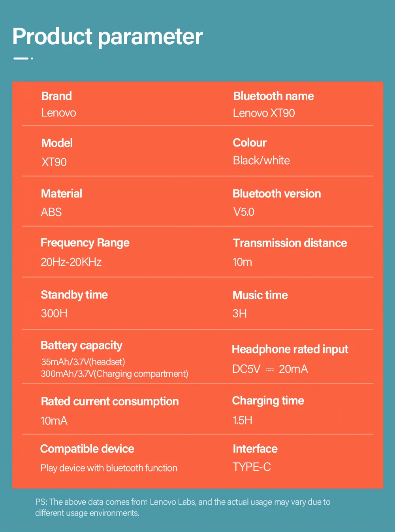Click the "TYPE-C" interface value
The height and width of the screenshot is (532, 395).
pos(252,467)
